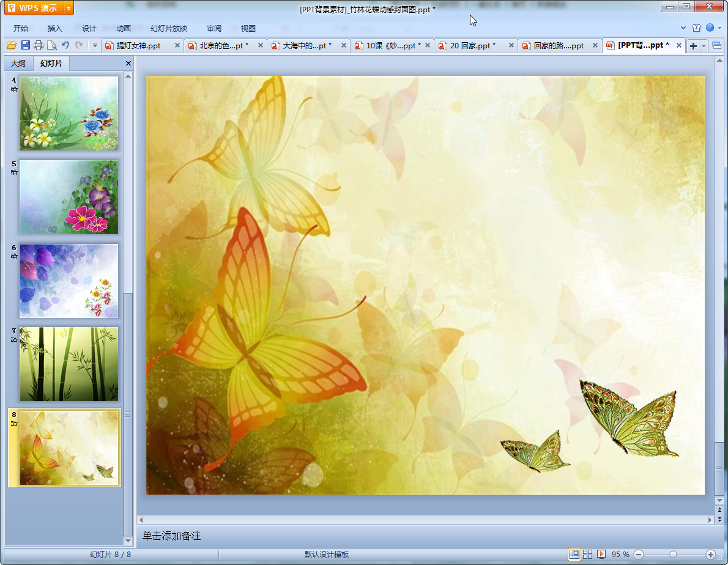Click the Save floppy disk icon
This screenshot has height=565, width=728.
pyautogui.click(x=25, y=45)
